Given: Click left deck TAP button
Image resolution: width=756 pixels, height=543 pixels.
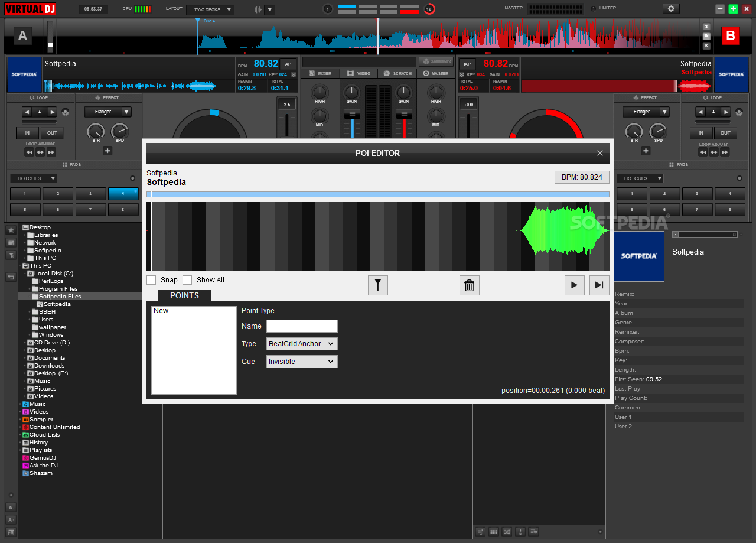Looking at the screenshot, I should 288,64.
